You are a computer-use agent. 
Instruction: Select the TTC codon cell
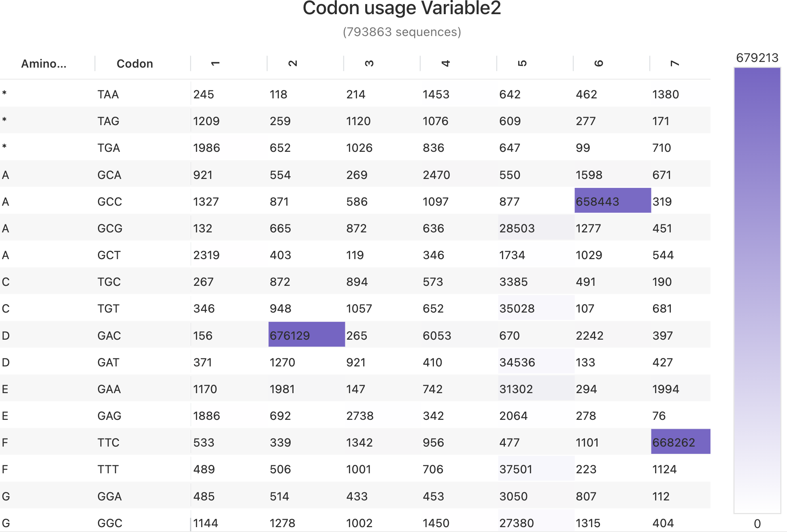point(108,442)
